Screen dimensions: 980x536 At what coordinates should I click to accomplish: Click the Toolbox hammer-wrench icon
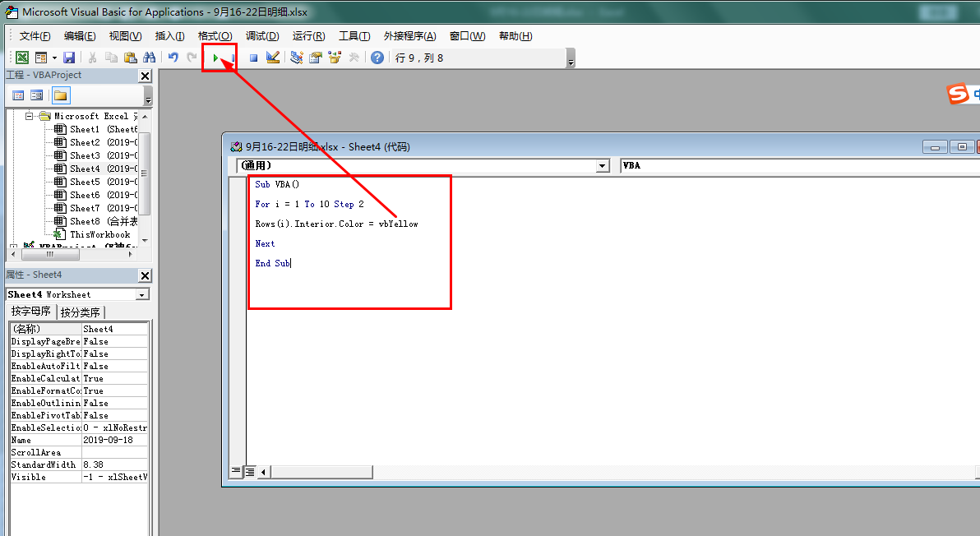(x=354, y=58)
